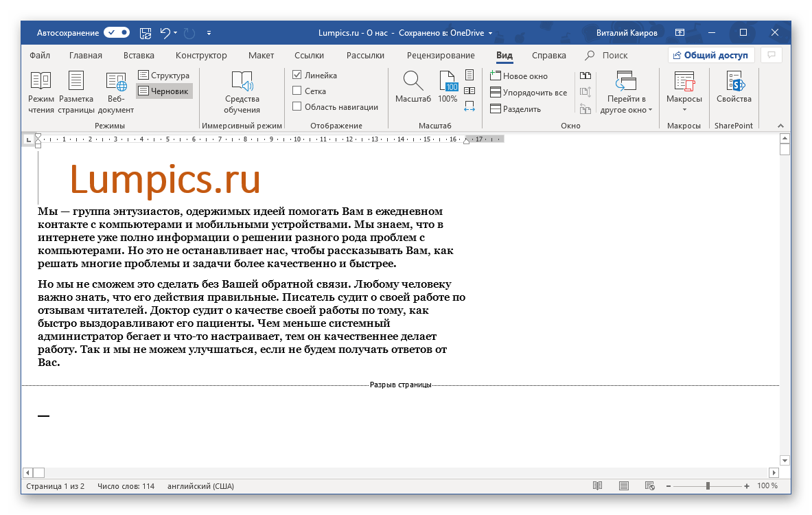Screen dimensions: 812x515
Task: Select Web Document view
Action: point(116,92)
